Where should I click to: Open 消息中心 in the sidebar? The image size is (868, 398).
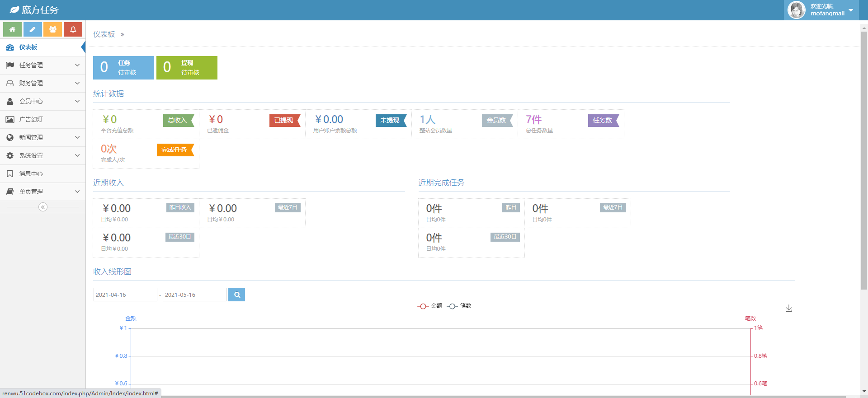coord(31,173)
